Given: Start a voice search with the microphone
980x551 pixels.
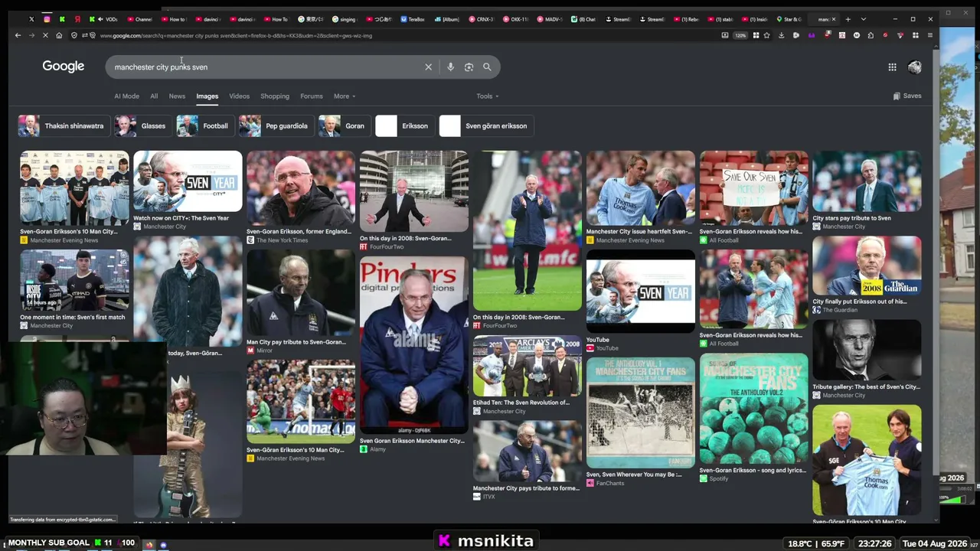Looking at the screenshot, I should (450, 67).
